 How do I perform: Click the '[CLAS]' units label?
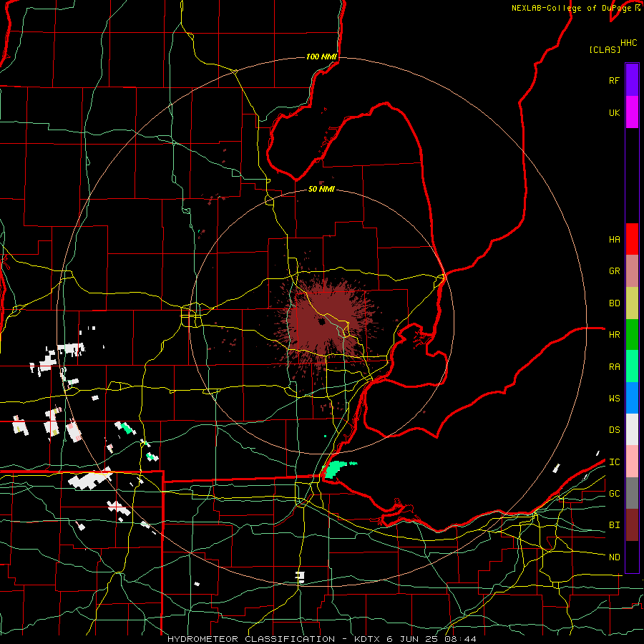[x=605, y=49]
